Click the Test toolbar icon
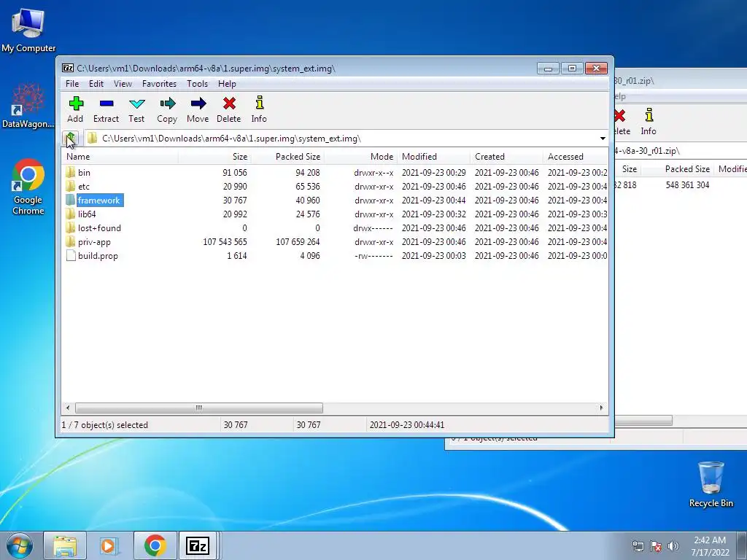 point(136,109)
